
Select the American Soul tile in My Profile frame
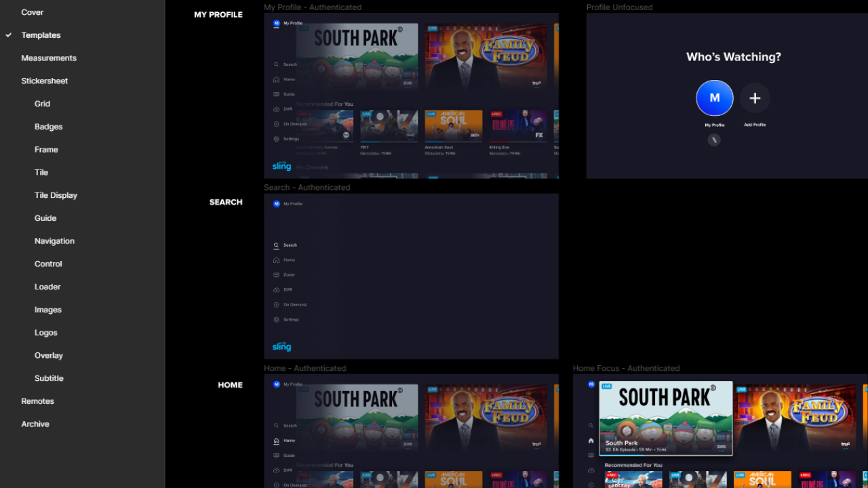pyautogui.click(x=454, y=126)
